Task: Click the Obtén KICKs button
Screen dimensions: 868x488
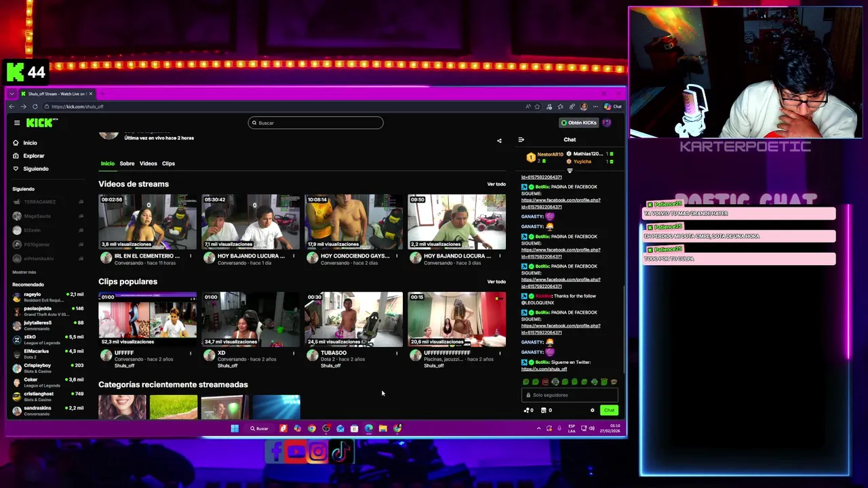Action: pos(578,123)
